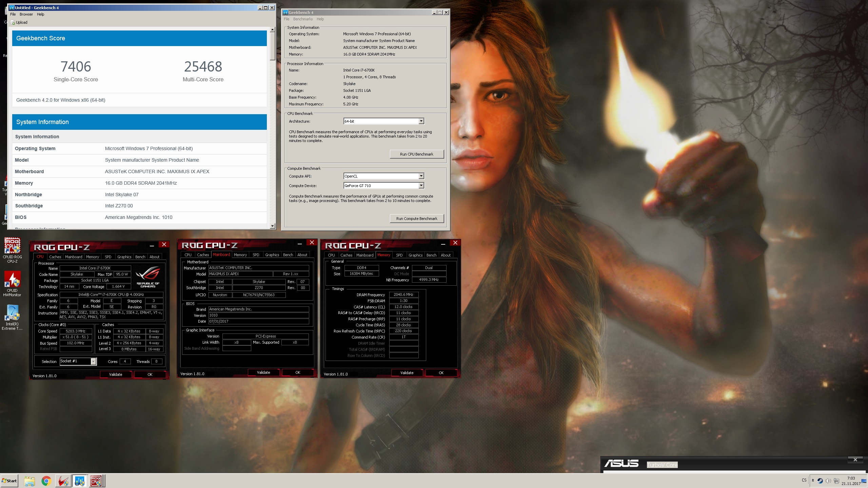Expand the Architecture 64-bit dropdown

point(421,121)
